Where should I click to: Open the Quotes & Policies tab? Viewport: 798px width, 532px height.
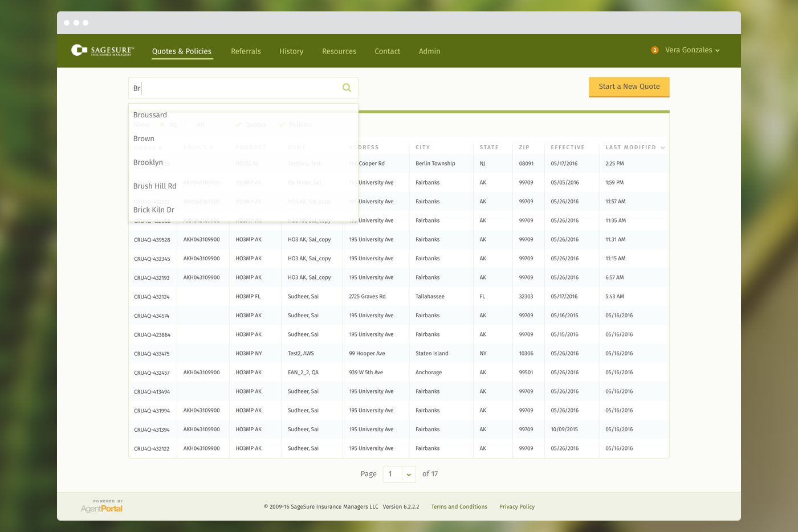tap(182, 51)
